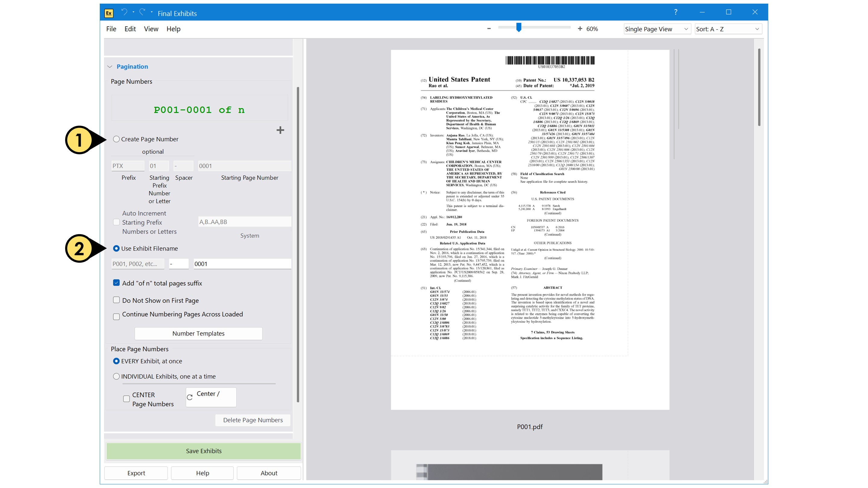Image resolution: width=868 pixels, height=488 pixels.
Task: Enable Do Not Show on First Page
Action: coord(116,300)
